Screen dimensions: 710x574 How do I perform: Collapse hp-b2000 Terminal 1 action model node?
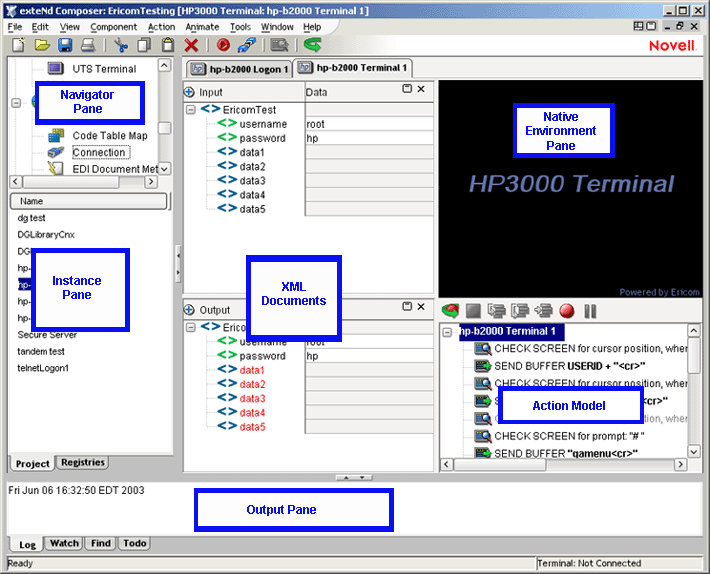(447, 332)
